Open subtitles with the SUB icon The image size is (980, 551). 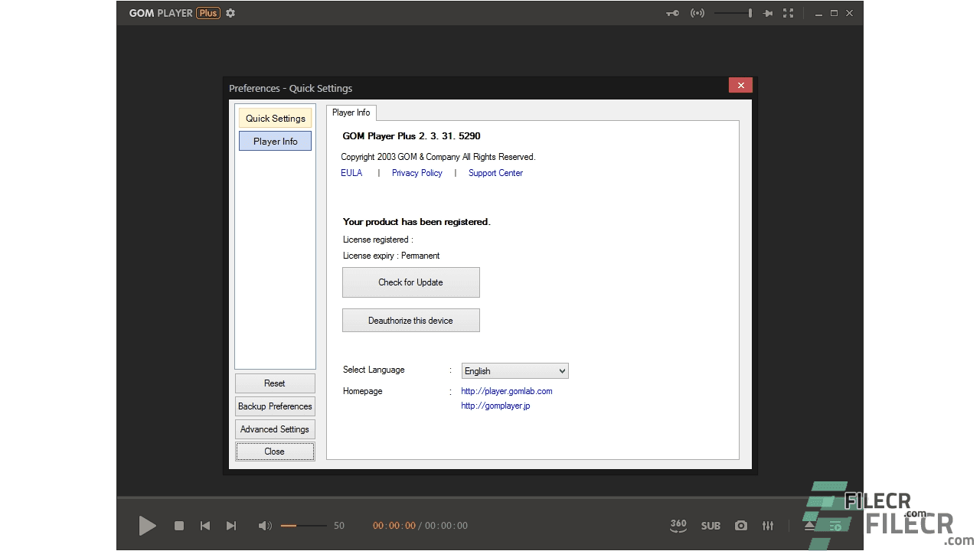tap(710, 526)
